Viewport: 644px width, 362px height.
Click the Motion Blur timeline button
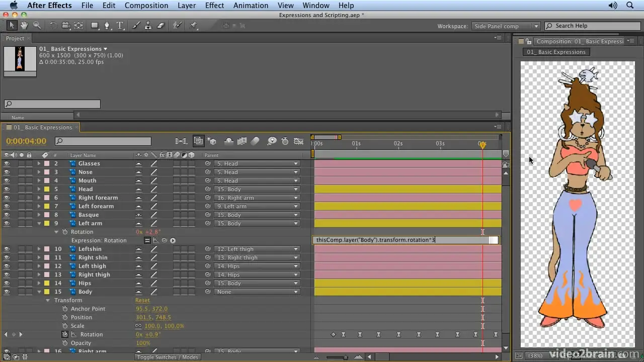click(x=255, y=141)
